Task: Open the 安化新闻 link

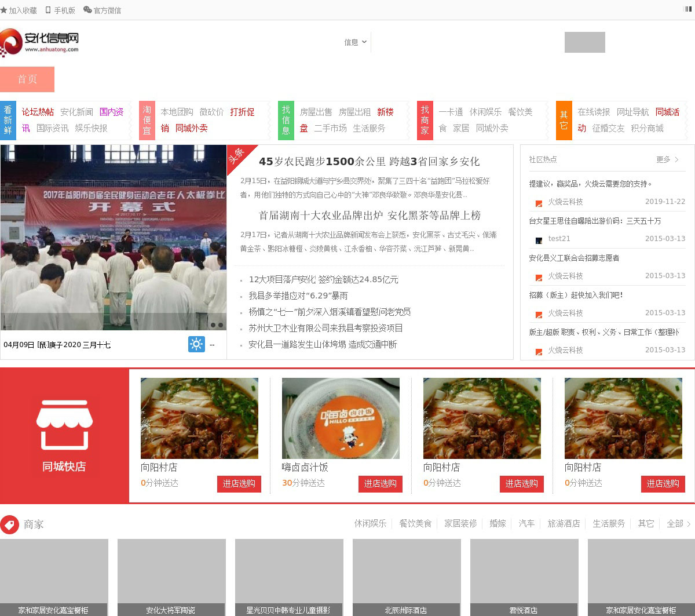Action: click(x=76, y=112)
